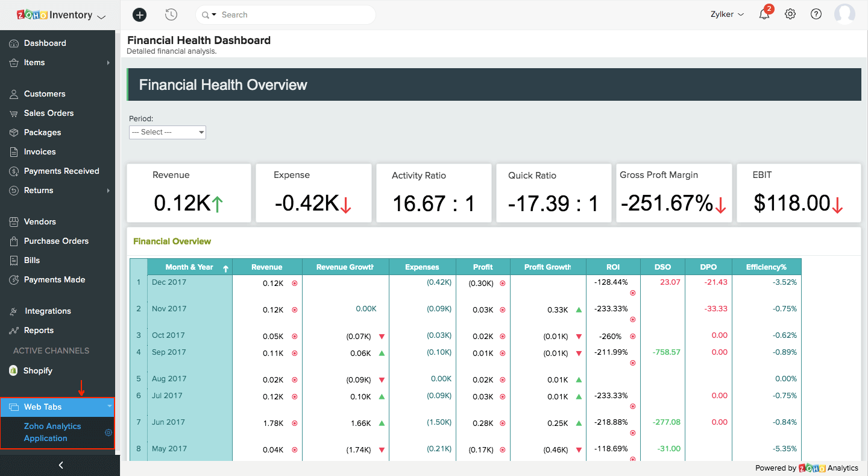This screenshot has width=868, height=476.
Task: Expand the Items submenu arrow
Action: 108,63
